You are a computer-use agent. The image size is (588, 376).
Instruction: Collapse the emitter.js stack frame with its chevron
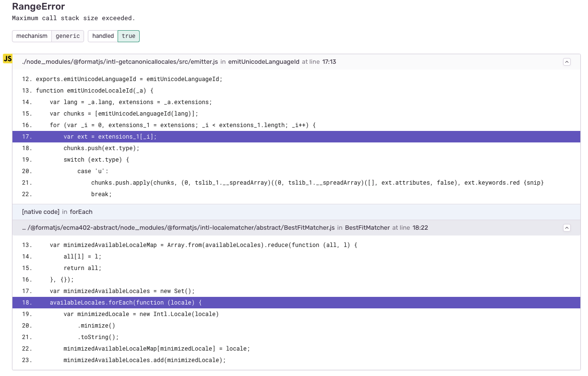(x=567, y=61)
